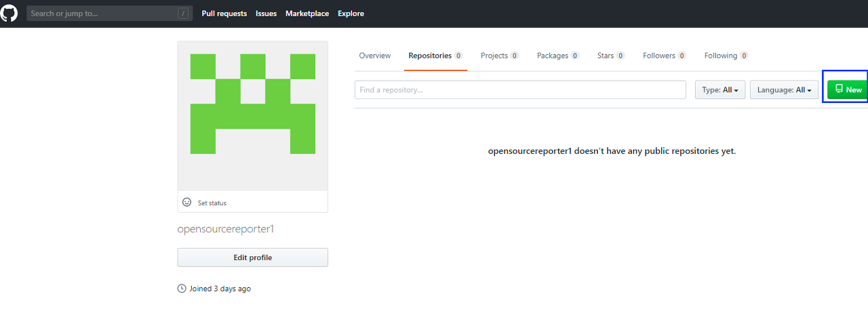This screenshot has width=868, height=315.
Task: Click the green profile avatar image
Action: pyautogui.click(x=252, y=116)
